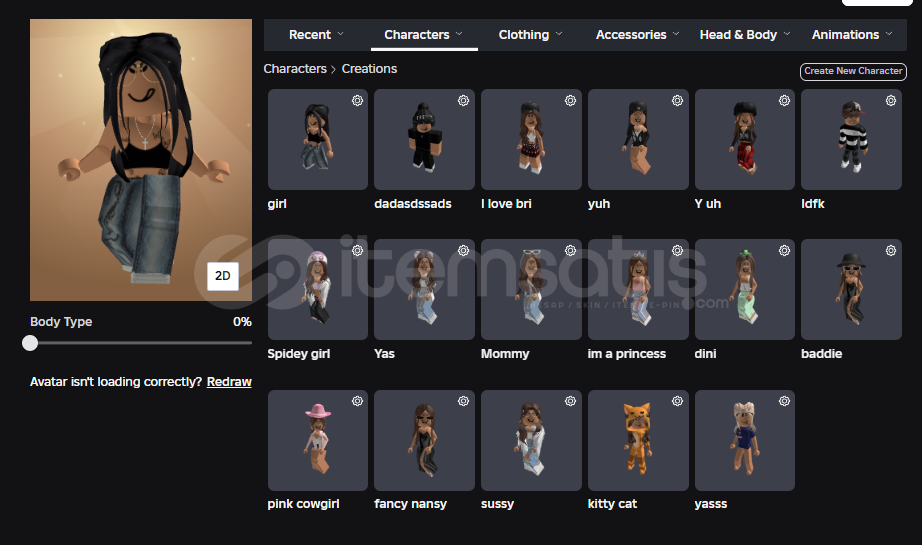Open settings gear on dadasdssads character
Screen dimensions: 922x545
[463, 101]
